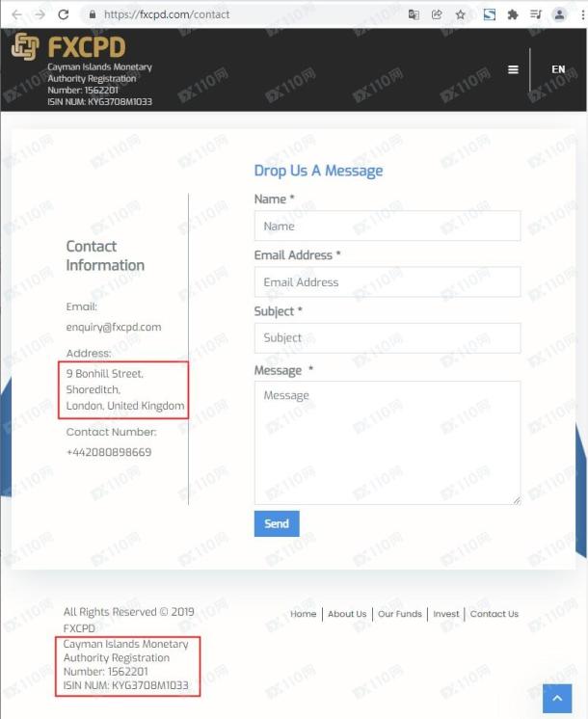Click the Message box resize handle
The image size is (588, 719).
point(517,501)
